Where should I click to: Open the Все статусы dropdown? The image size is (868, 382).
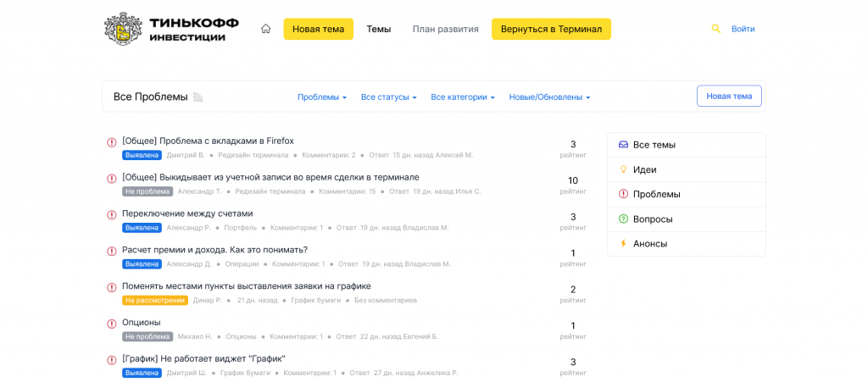(388, 97)
